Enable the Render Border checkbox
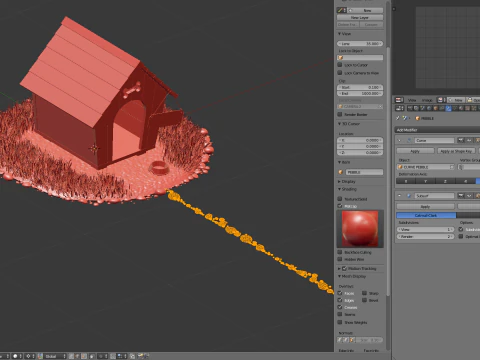480x360 pixels. tap(340, 114)
